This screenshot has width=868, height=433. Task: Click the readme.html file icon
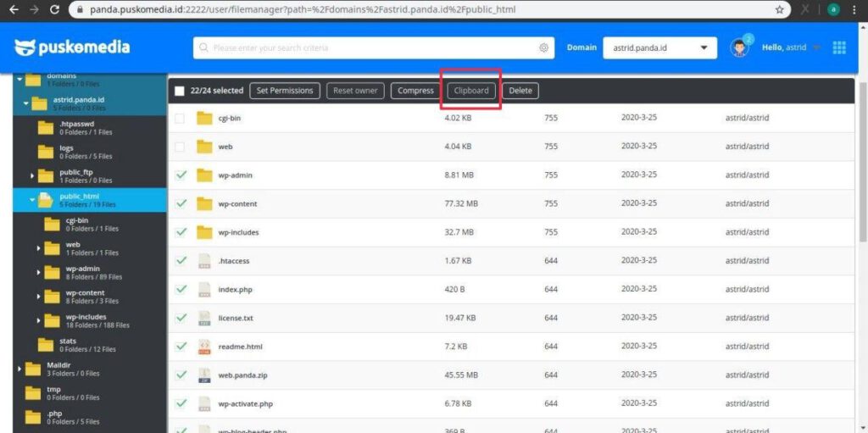(x=204, y=347)
